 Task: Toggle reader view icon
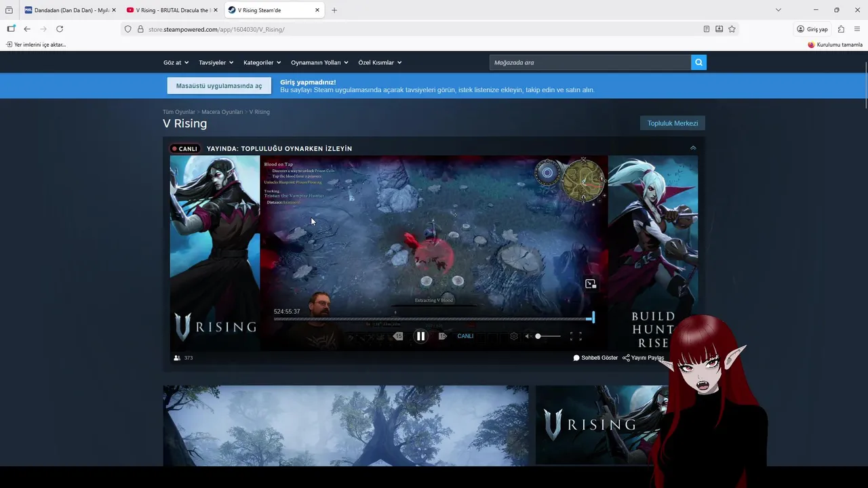[707, 29]
